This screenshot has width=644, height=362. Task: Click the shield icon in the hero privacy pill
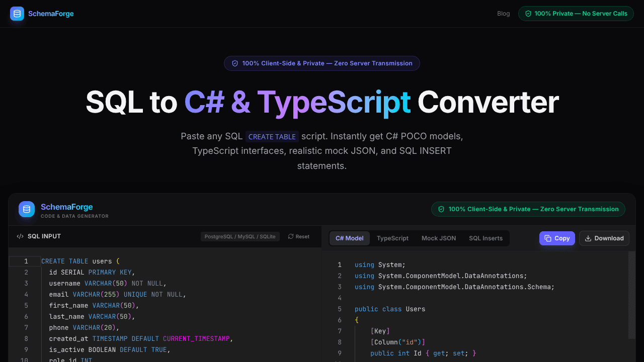click(235, 63)
